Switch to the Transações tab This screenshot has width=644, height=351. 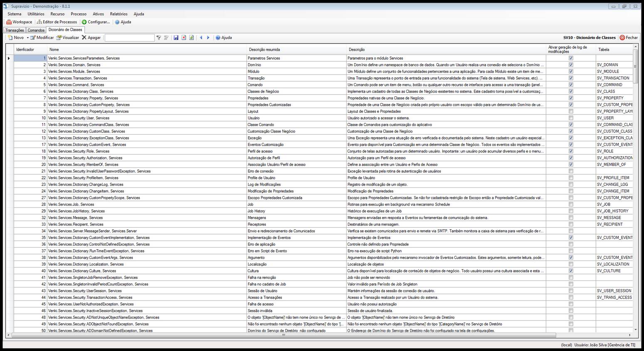click(15, 30)
